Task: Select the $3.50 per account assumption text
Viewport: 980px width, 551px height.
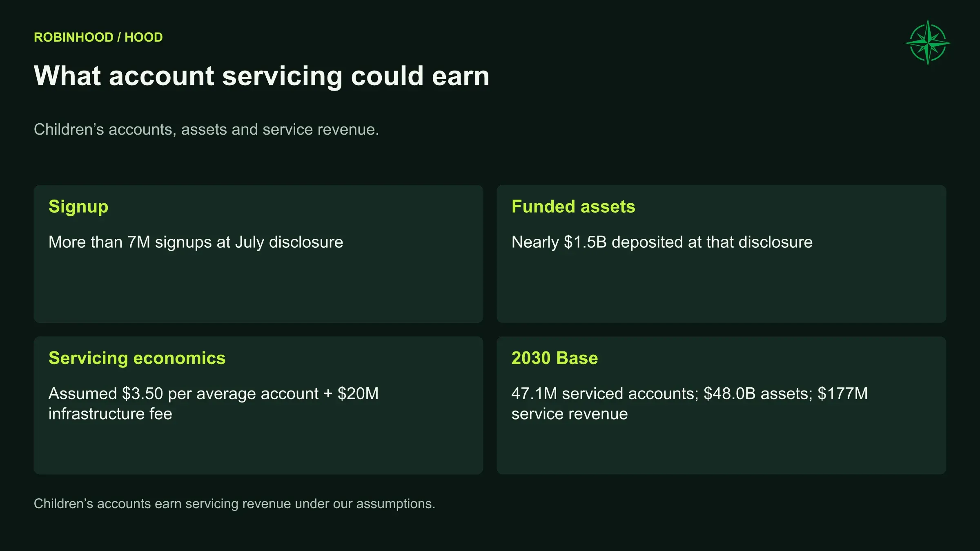Action: coord(214,404)
